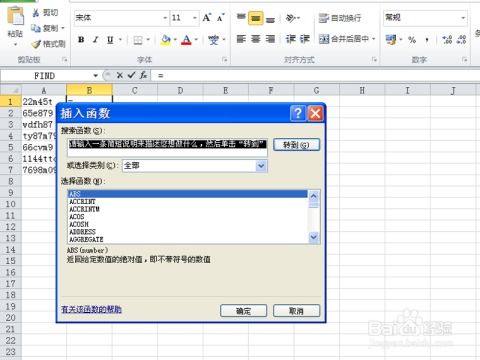
Task: Toggle wrap text (自动换行)
Action: [340, 18]
